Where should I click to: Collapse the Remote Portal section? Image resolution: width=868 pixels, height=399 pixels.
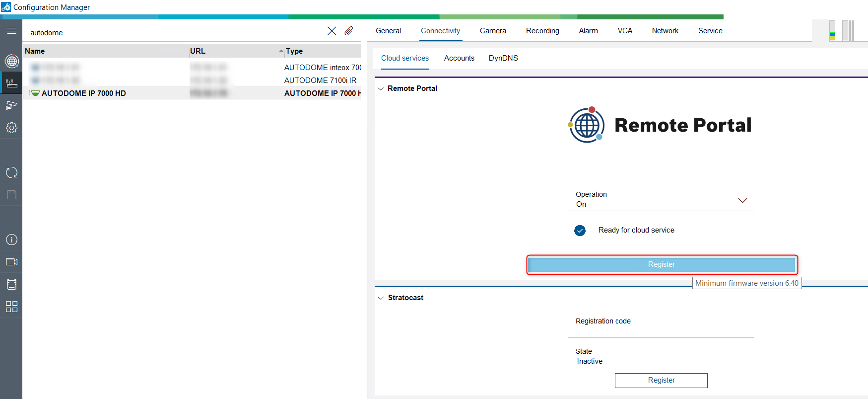(x=381, y=89)
